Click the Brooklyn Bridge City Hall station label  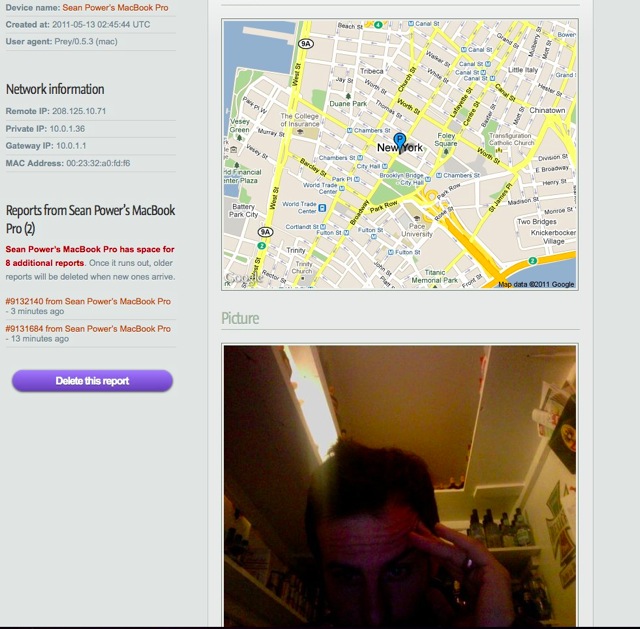click(402, 179)
